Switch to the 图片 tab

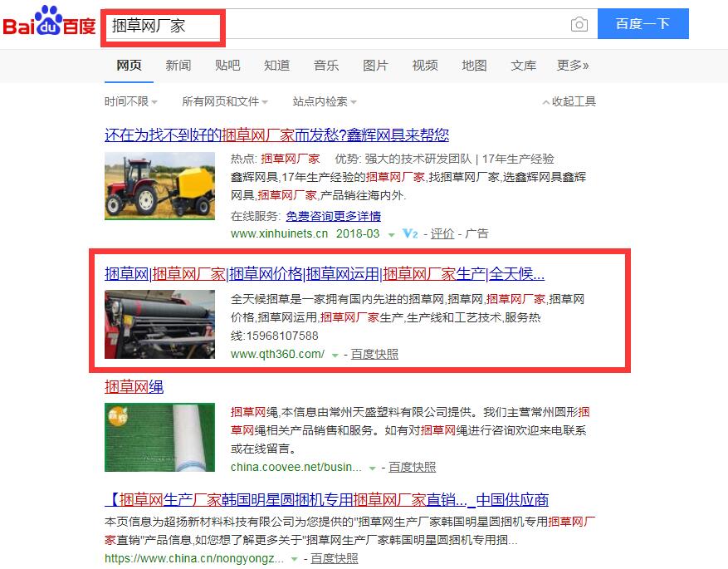click(x=375, y=66)
